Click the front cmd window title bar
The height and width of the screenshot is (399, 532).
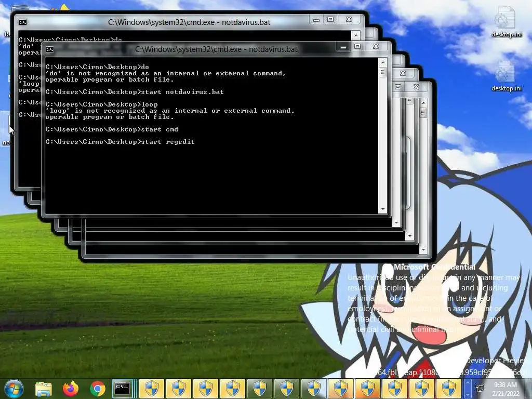[x=216, y=49]
